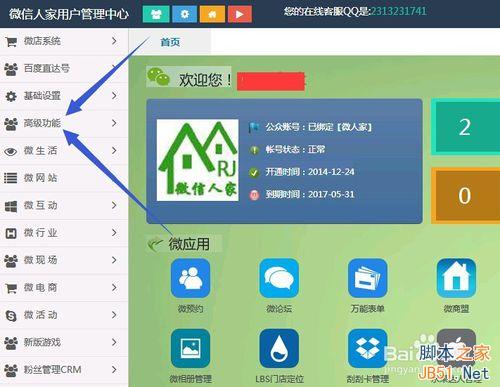Open the 万能表单 form app icon

pyautogui.click(x=368, y=278)
